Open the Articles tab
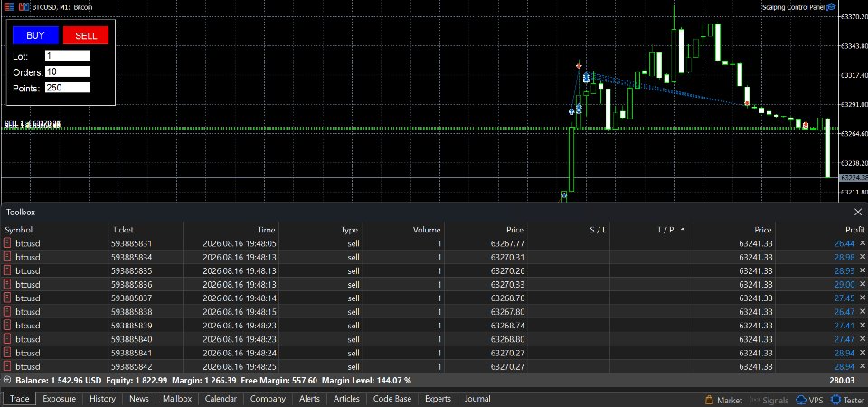 tap(346, 399)
